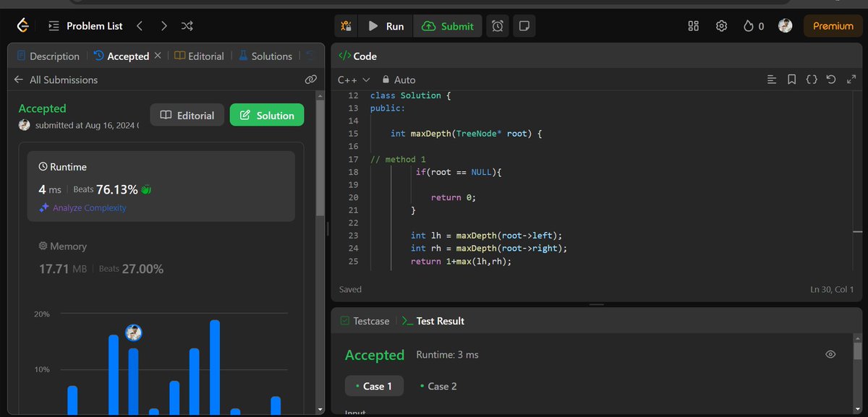Click the submitter avatar next to submitted date
The width and height of the screenshot is (868, 417).
click(25, 125)
